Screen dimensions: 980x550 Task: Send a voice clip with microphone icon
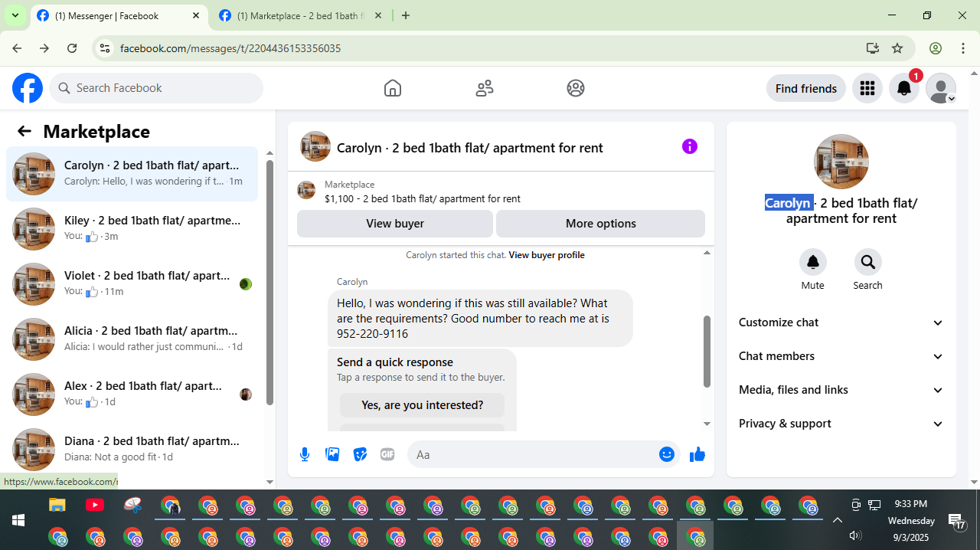pyautogui.click(x=305, y=454)
